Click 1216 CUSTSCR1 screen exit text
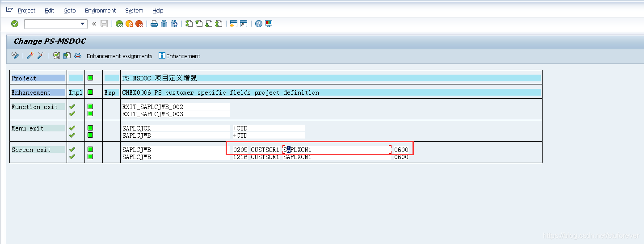The height and width of the screenshot is (244, 644). point(257,157)
